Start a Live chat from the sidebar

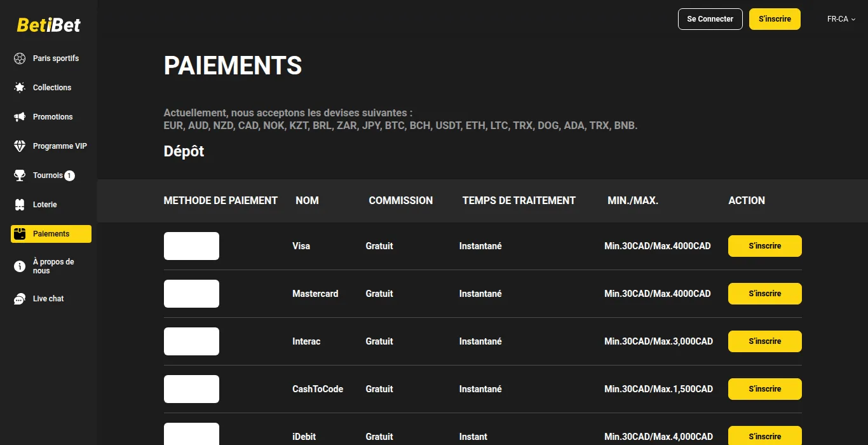tap(51, 299)
